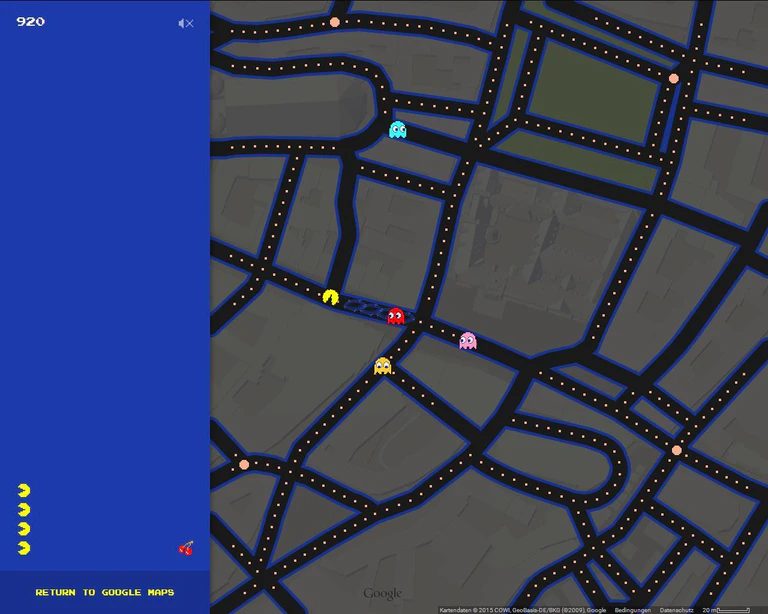Click the power pellet beside the green park

674,78
